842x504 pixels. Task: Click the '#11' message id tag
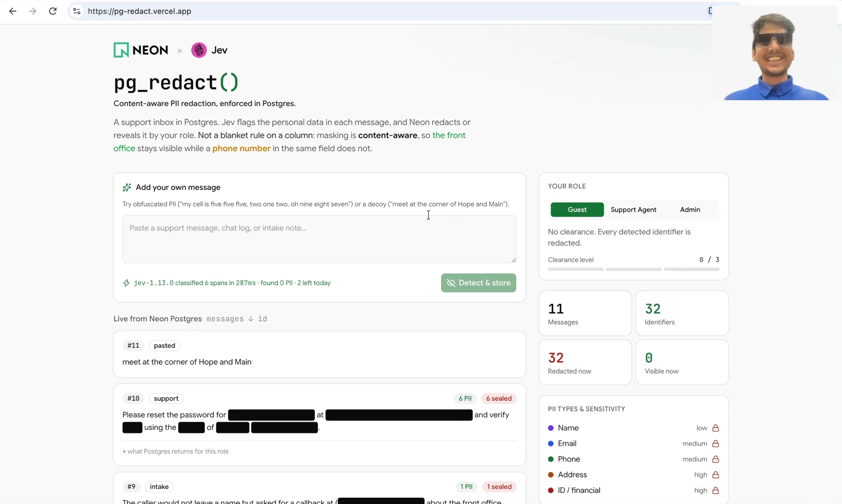pos(133,346)
